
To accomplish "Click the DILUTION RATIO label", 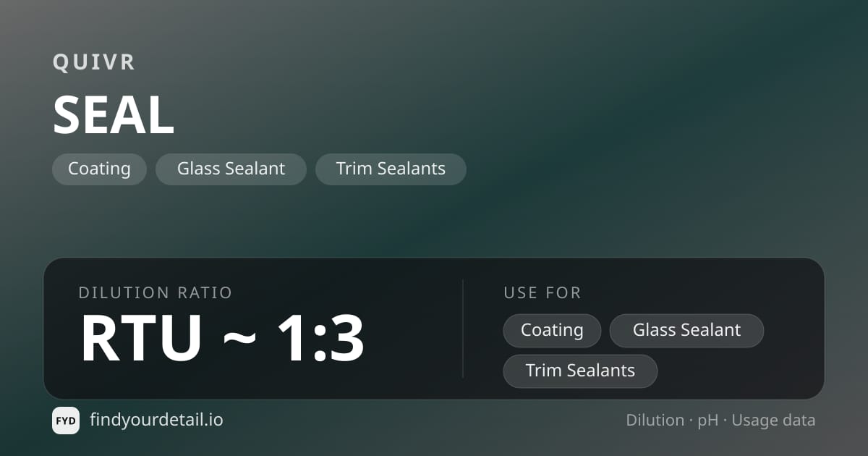I will pos(156,293).
